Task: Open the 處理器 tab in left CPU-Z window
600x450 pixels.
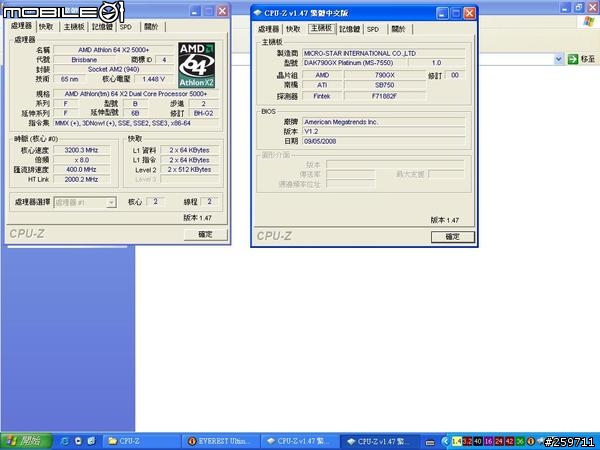Action: [21, 26]
